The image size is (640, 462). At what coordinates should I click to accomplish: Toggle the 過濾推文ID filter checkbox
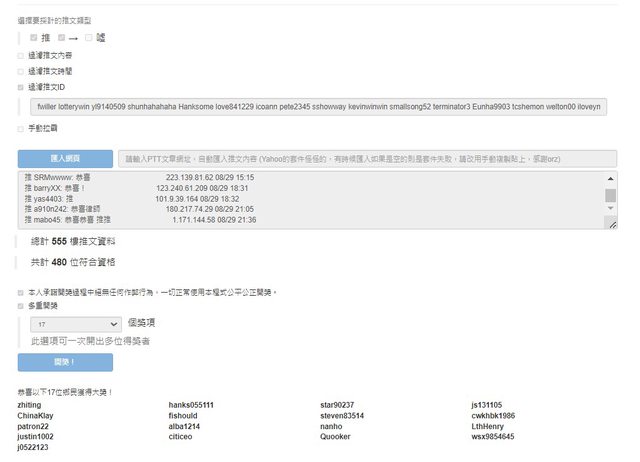tap(21, 87)
